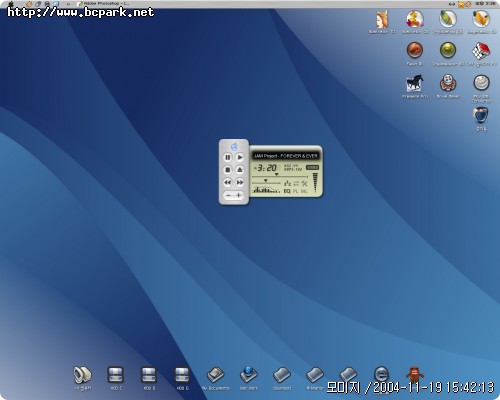Open the Photoshop CS feather desktop icon
Screen dimensions: 500x400
pos(448,22)
